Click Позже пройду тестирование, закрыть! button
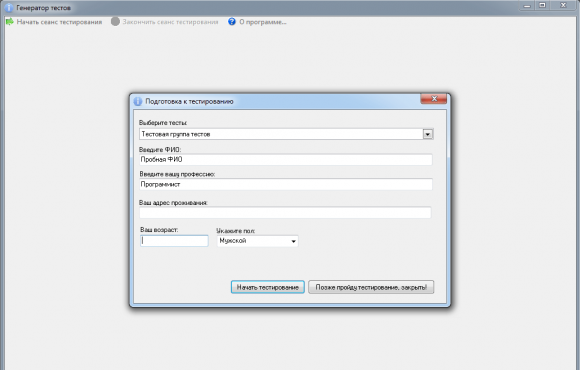Screen dimensions: 580x370 [x=371, y=287]
